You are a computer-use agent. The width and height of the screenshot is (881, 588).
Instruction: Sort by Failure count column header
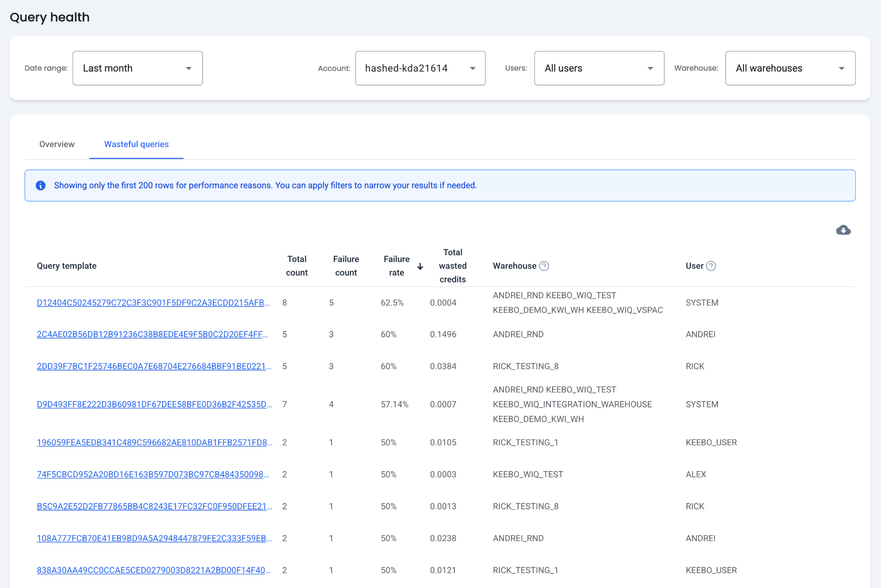(x=346, y=266)
